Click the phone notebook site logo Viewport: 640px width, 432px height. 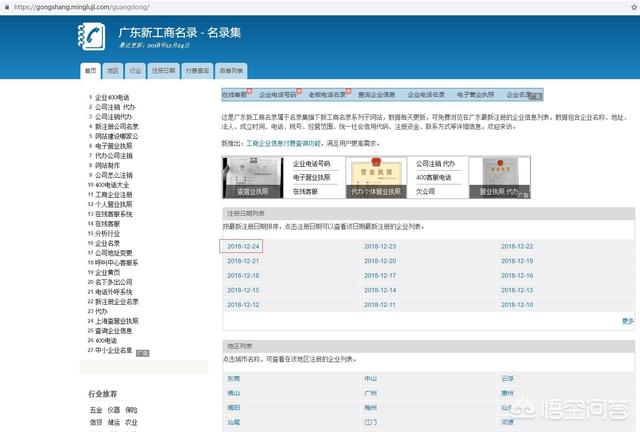click(92, 37)
